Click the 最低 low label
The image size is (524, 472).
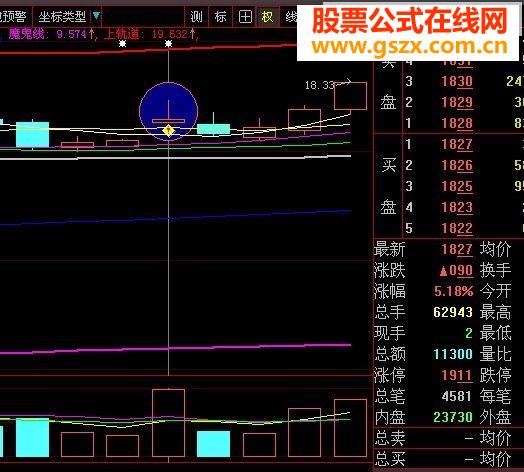tap(495, 333)
